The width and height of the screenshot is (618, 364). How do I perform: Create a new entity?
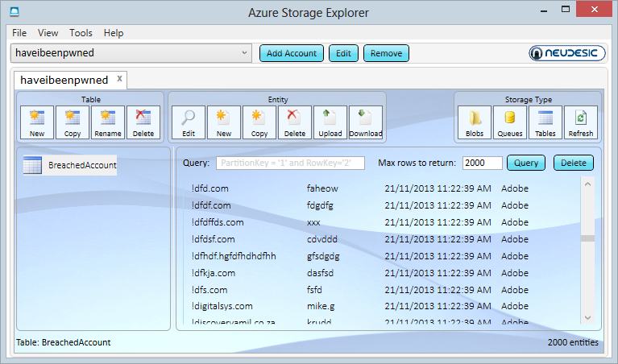(x=224, y=122)
